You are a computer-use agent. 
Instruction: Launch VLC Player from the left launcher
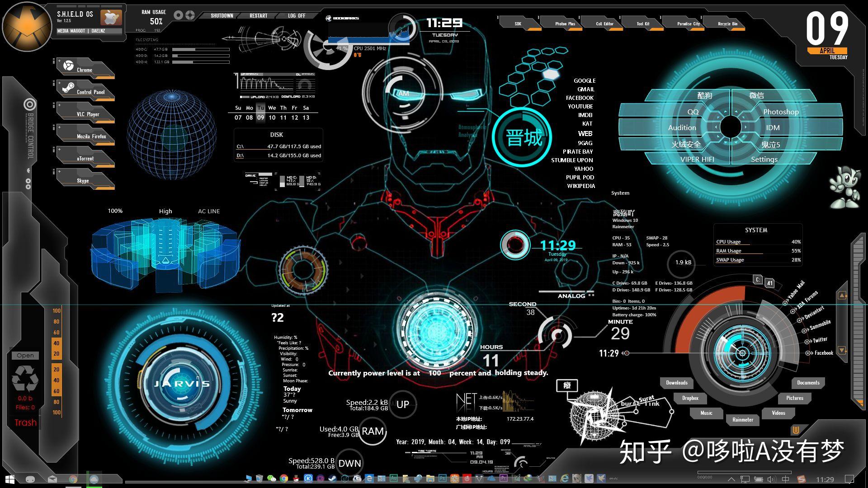(x=85, y=113)
